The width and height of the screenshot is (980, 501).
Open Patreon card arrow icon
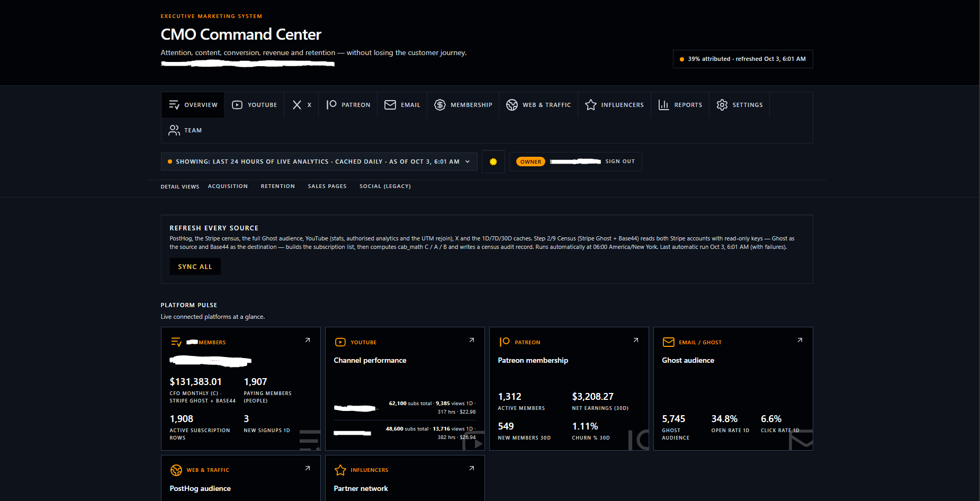(636, 340)
